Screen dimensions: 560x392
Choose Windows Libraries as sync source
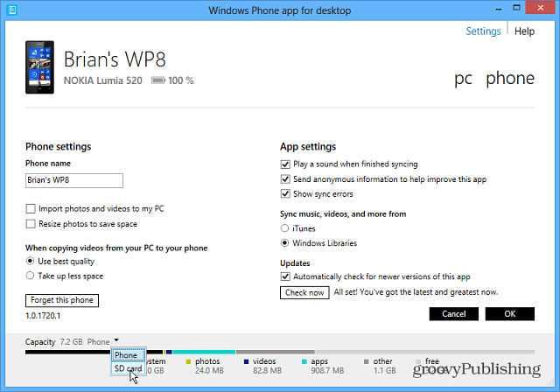pos(284,242)
